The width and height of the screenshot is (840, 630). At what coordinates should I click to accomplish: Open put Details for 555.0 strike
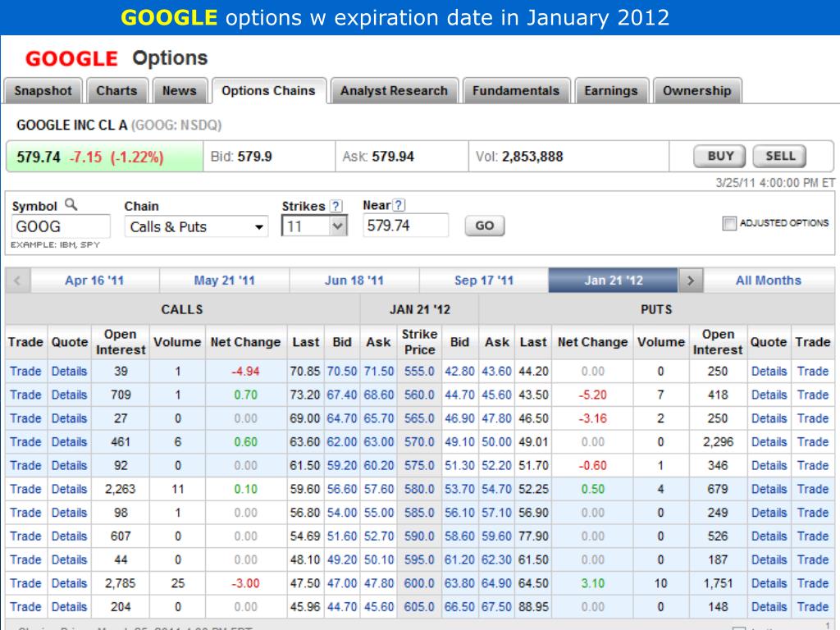click(769, 372)
